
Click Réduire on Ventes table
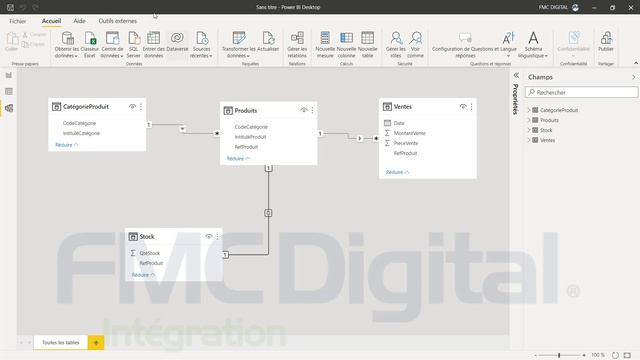click(x=397, y=172)
